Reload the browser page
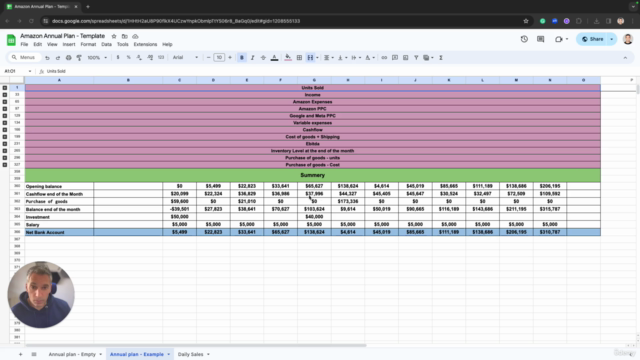The image size is (640, 360). click(31, 21)
